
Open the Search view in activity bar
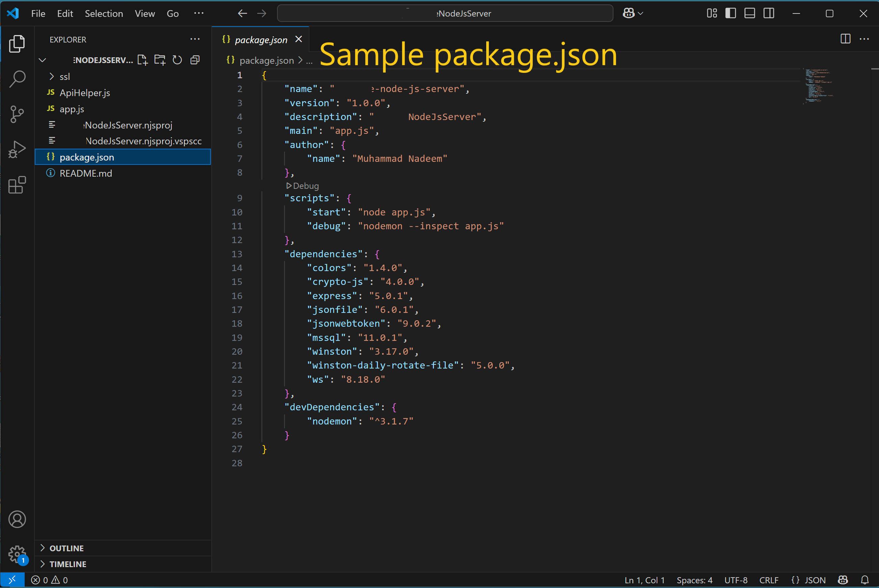click(x=17, y=79)
